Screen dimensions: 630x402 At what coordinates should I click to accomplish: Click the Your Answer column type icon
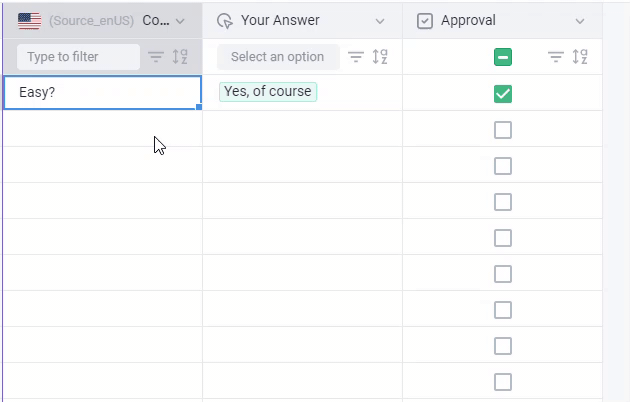tap(225, 20)
